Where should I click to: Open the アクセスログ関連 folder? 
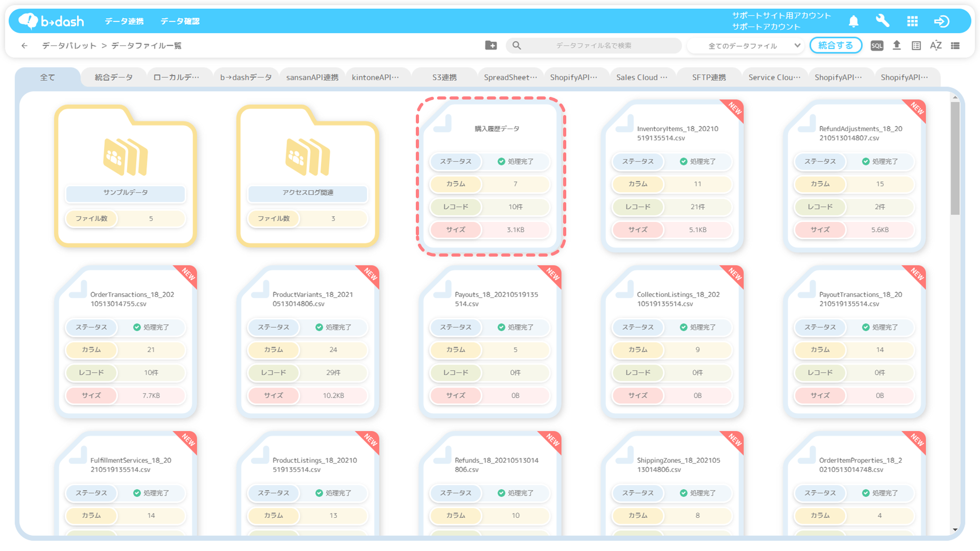click(x=307, y=175)
